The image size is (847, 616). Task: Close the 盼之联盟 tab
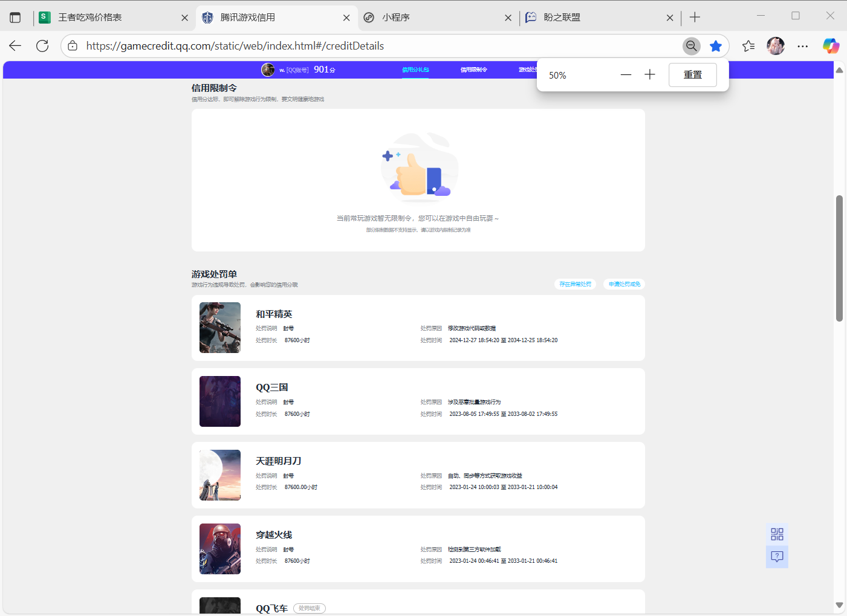[x=670, y=18]
